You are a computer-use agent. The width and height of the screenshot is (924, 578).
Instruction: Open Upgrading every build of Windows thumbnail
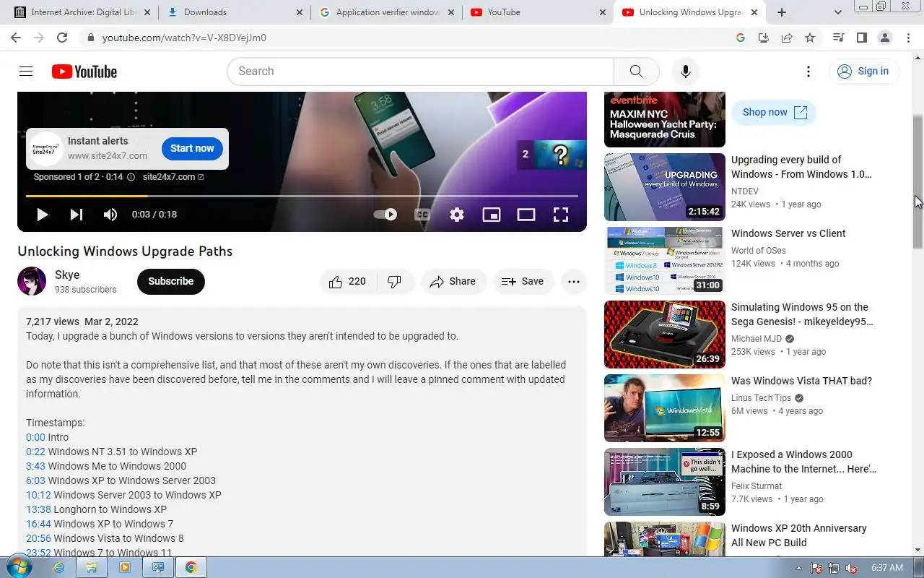(665, 187)
